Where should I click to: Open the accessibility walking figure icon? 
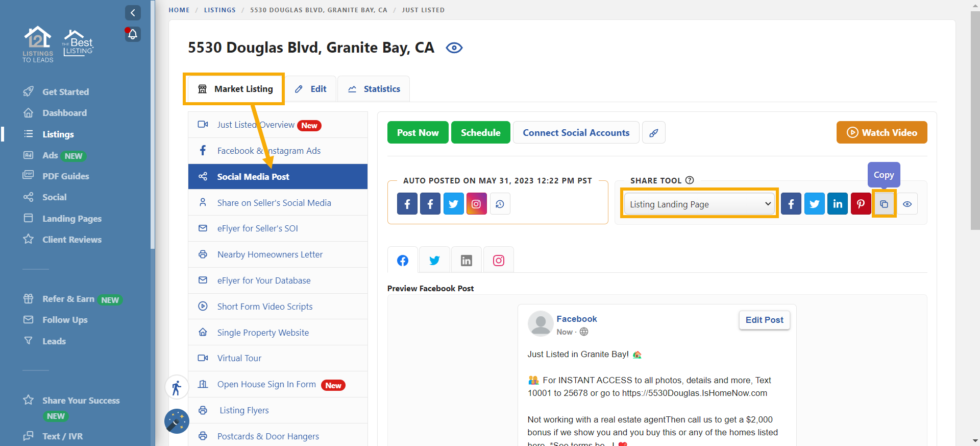[177, 388]
